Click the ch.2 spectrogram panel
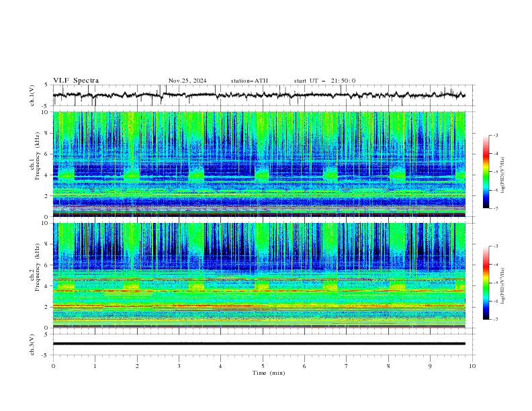Viewport: 532px width, 411px height. click(259, 275)
